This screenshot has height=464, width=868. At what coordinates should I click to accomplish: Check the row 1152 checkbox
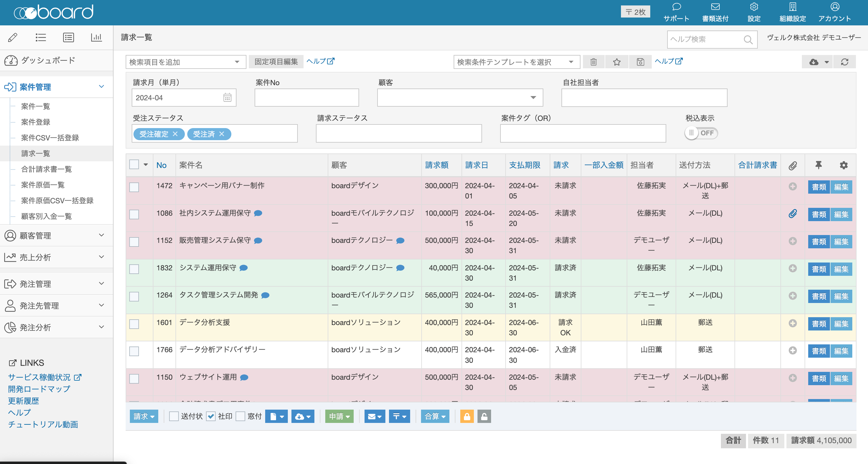click(134, 242)
